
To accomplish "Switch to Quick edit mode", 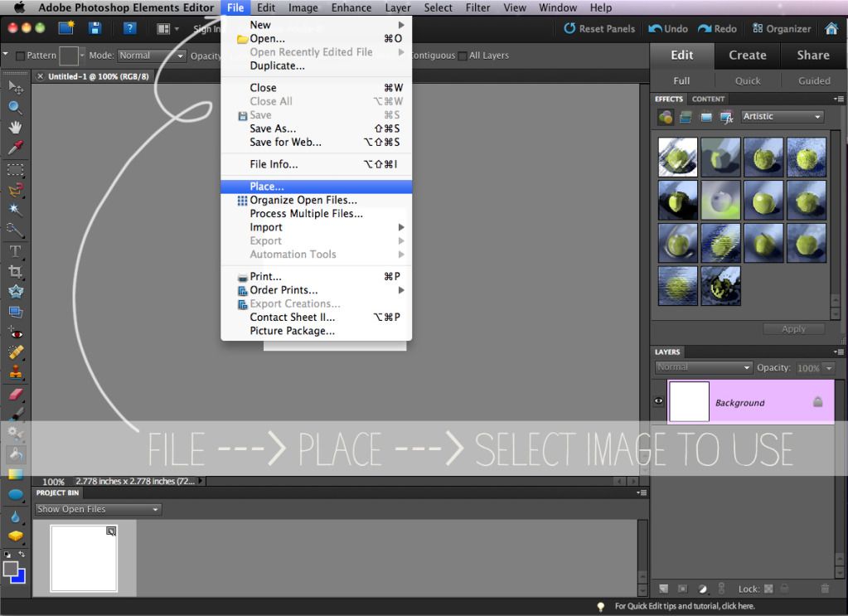I will tap(748, 80).
